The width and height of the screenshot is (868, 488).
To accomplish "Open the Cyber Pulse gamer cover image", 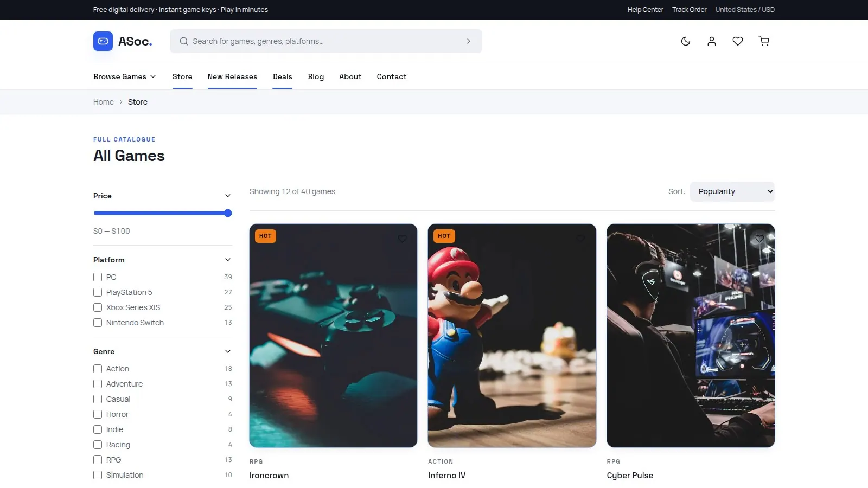I will coord(691,336).
